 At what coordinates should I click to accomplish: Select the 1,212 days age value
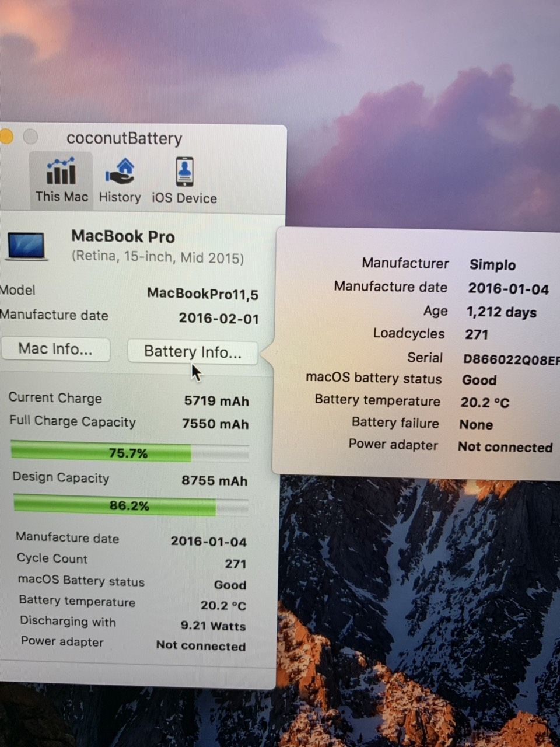(502, 312)
